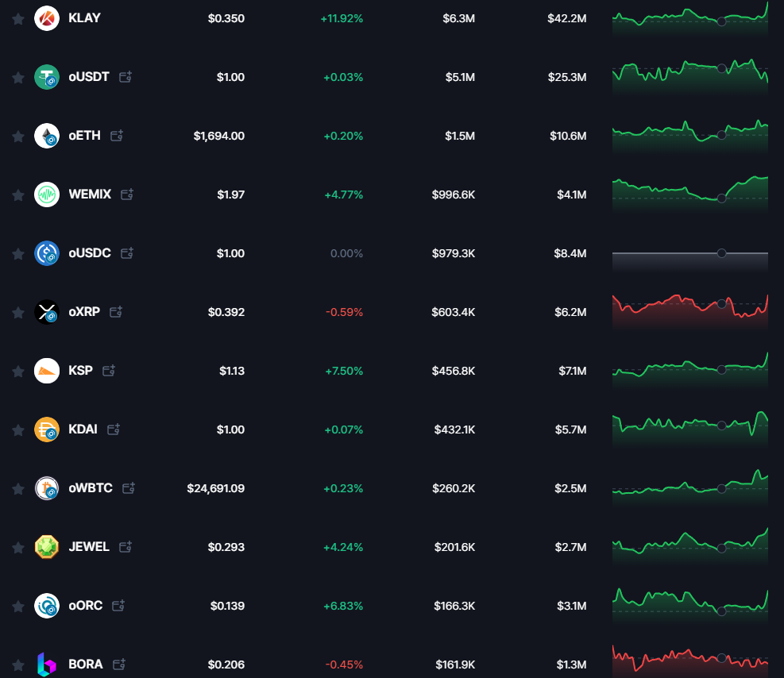This screenshot has width=784, height=678.
Task: Star the BORA token
Action: pyautogui.click(x=18, y=665)
